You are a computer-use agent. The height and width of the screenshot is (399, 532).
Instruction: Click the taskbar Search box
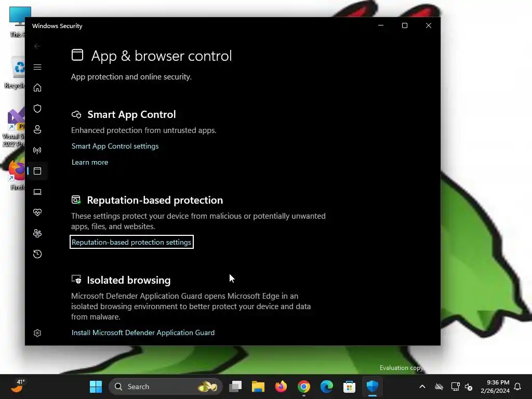click(x=166, y=387)
